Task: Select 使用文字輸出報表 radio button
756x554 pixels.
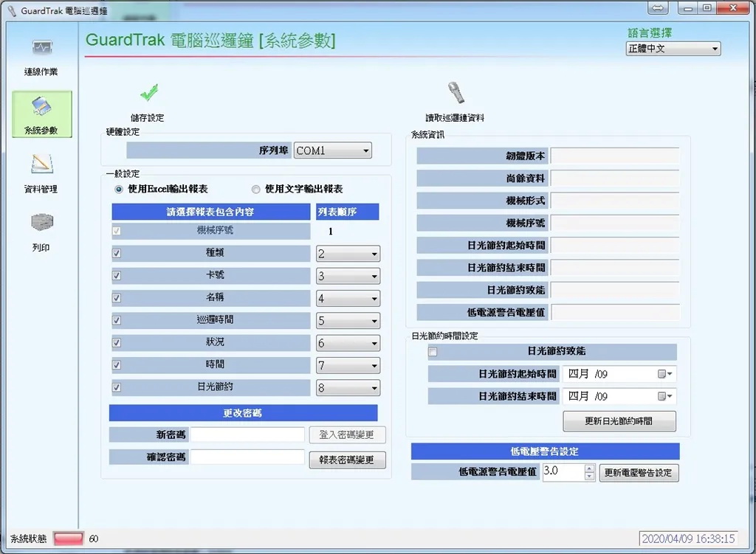Action: [x=255, y=190]
